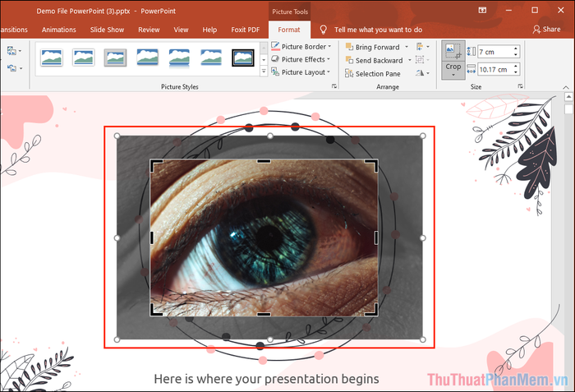Switch to the Help tab
This screenshot has height=392, width=575.
click(x=209, y=30)
